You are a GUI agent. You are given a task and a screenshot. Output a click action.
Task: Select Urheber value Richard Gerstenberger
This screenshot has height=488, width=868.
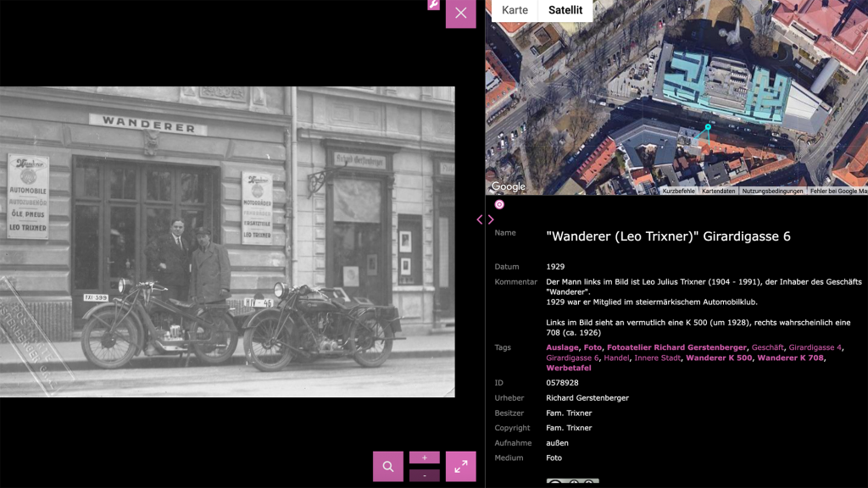pos(587,398)
